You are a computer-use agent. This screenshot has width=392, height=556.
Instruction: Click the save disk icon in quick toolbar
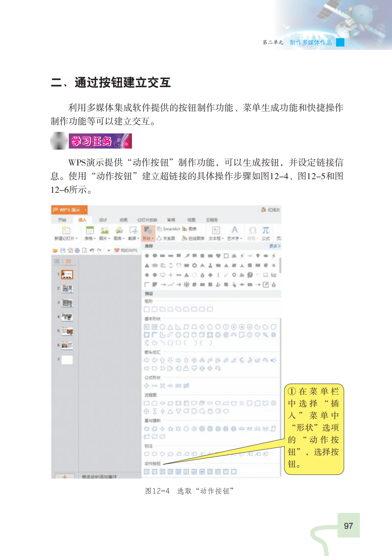click(63, 250)
